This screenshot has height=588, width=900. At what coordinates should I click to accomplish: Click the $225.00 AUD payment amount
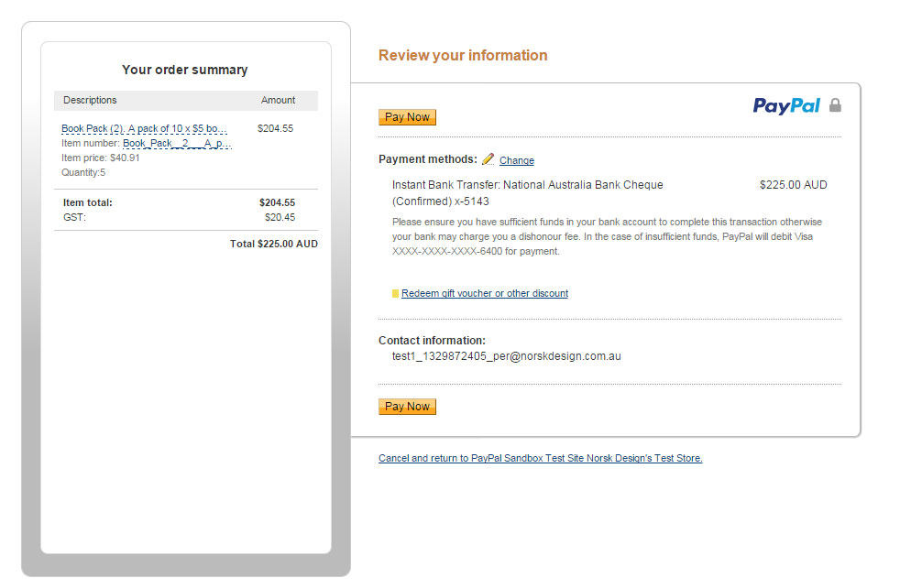pos(793,185)
